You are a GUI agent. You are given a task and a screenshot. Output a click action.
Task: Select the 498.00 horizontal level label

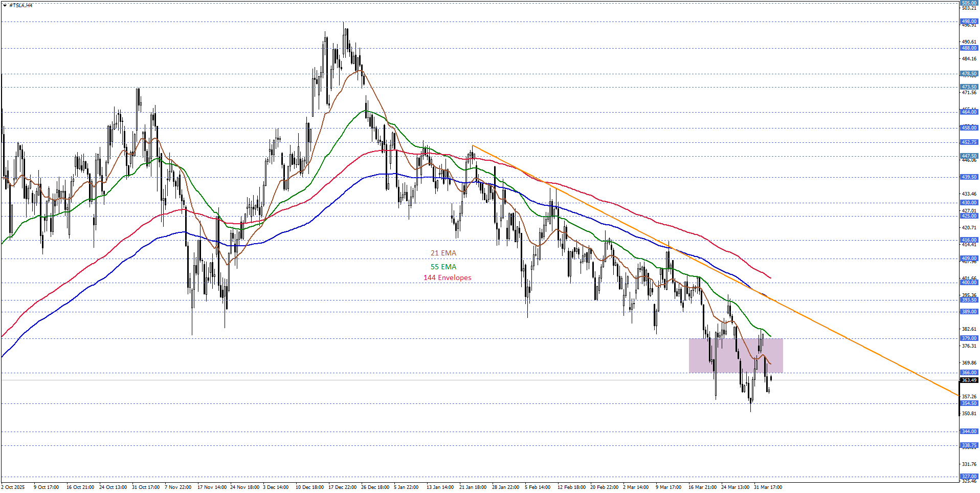pos(969,22)
